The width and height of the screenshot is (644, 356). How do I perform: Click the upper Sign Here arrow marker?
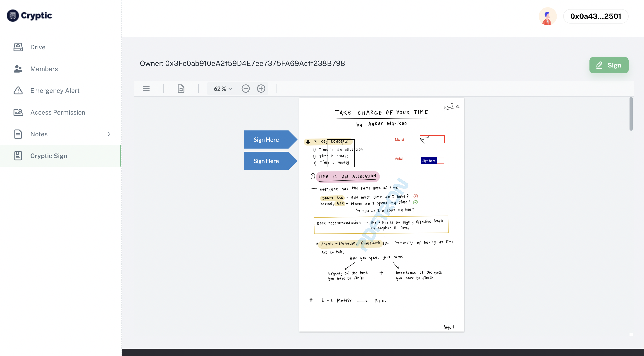click(x=266, y=139)
